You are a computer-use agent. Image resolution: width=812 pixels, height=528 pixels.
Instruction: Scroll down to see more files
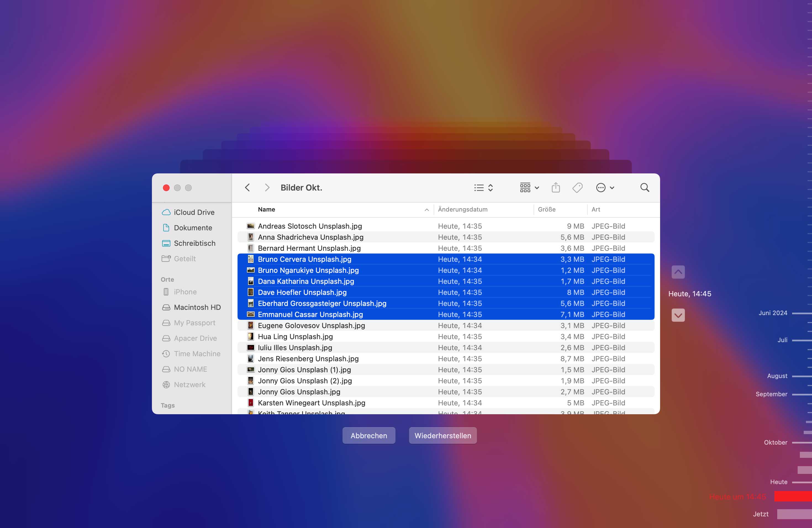[x=678, y=315]
